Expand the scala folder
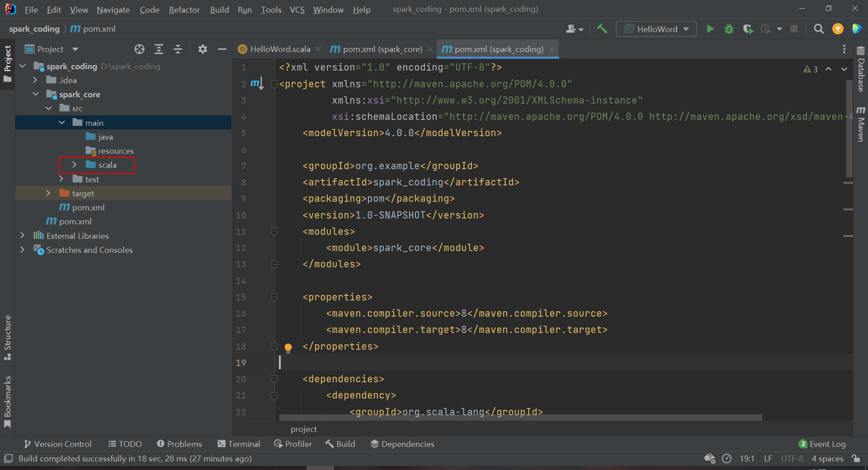Image resolution: width=868 pixels, height=470 pixels. click(x=75, y=165)
